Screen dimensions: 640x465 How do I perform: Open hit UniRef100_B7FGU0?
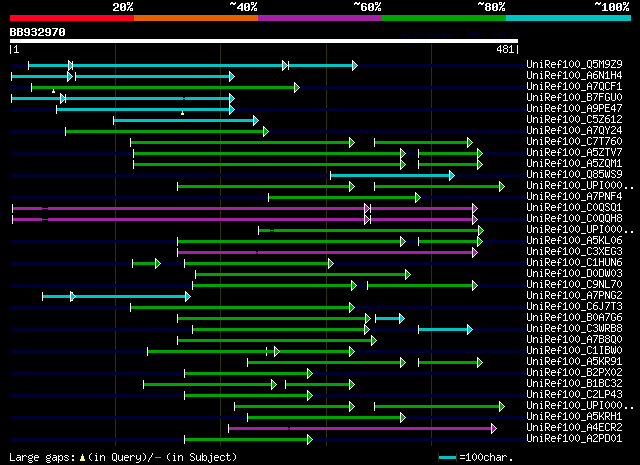click(574, 97)
